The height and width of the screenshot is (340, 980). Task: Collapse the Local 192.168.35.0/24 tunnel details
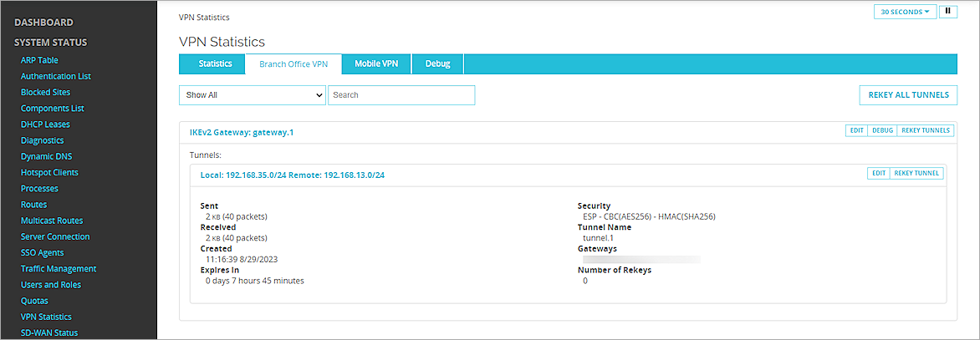(292, 175)
